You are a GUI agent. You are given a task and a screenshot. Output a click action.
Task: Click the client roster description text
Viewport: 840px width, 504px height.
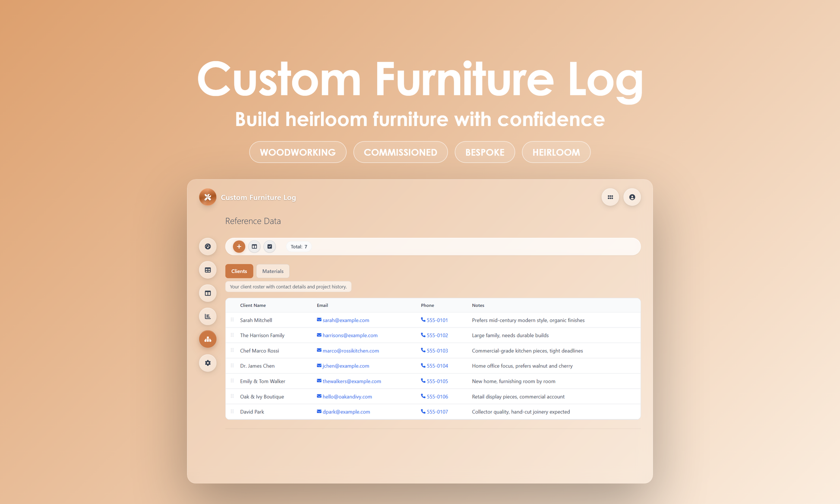pyautogui.click(x=288, y=287)
